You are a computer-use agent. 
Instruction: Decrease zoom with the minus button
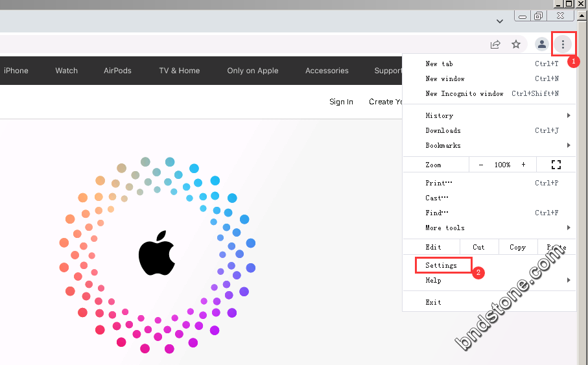pyautogui.click(x=481, y=165)
